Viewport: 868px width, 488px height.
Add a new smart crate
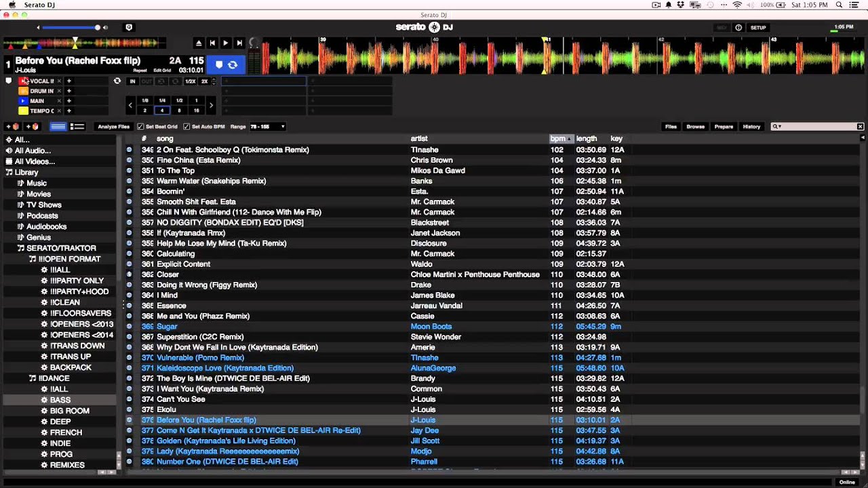(32, 127)
